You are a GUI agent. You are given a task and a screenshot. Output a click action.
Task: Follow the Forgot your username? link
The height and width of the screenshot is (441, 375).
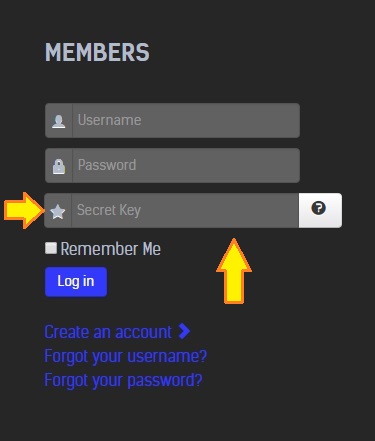click(x=126, y=356)
